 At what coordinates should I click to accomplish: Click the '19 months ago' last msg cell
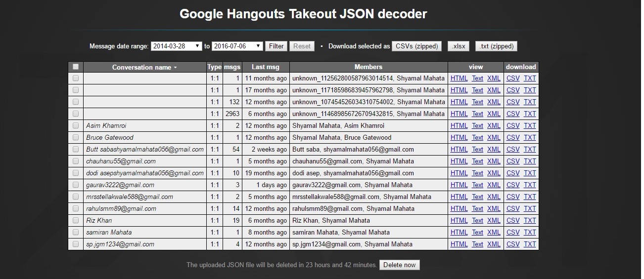coord(266,173)
